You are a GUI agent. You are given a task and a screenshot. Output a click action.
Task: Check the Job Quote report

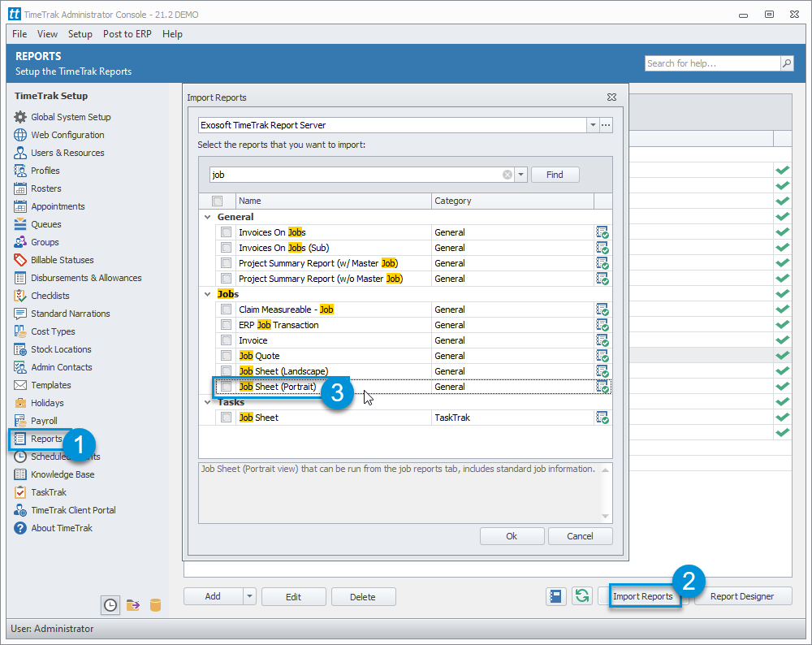pos(227,356)
